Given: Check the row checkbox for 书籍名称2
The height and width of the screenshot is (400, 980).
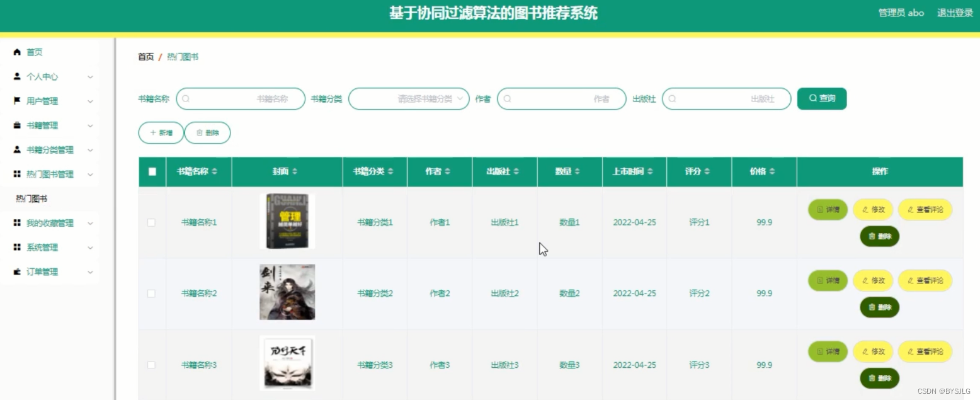Looking at the screenshot, I should click(151, 293).
